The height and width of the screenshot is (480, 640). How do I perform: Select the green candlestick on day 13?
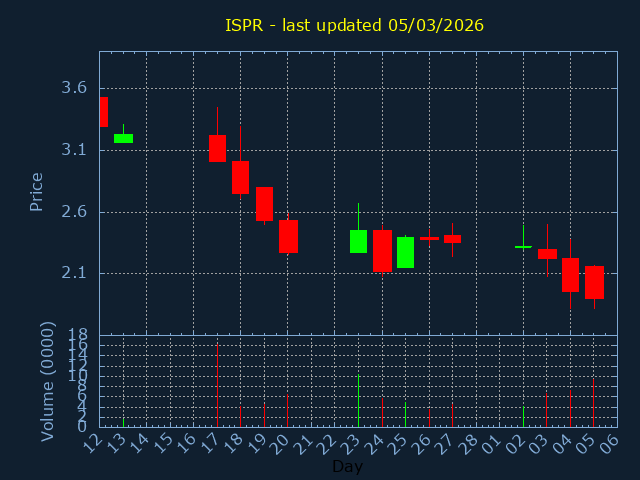coord(123,138)
